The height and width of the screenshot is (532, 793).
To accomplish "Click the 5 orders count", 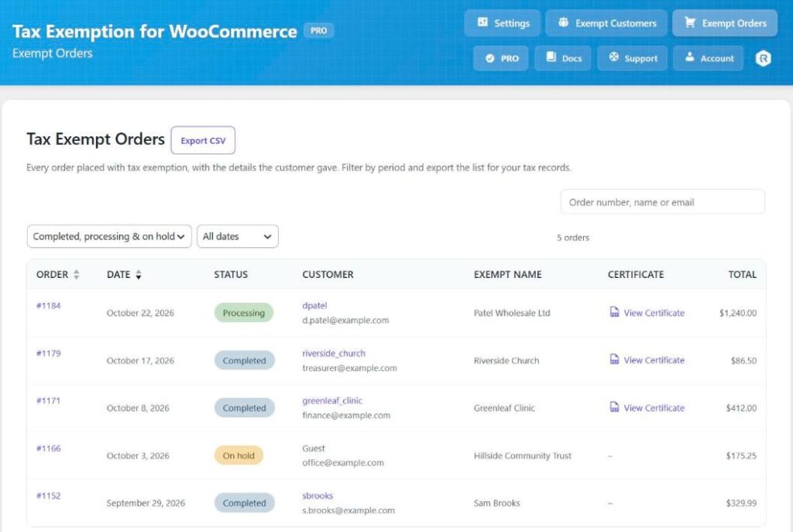I will (x=573, y=238).
